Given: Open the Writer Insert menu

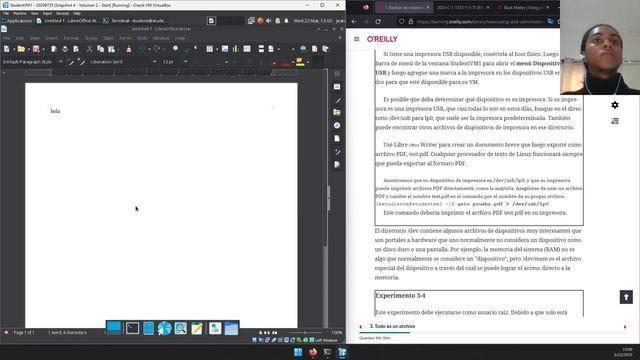Looking at the screenshot, I should click(x=51, y=38).
